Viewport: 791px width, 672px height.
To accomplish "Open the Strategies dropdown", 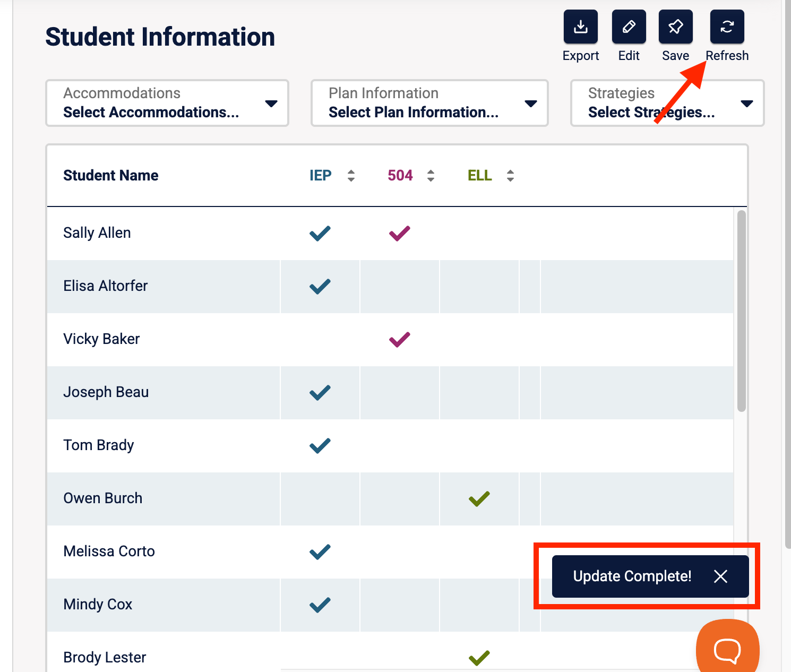I will (x=667, y=103).
